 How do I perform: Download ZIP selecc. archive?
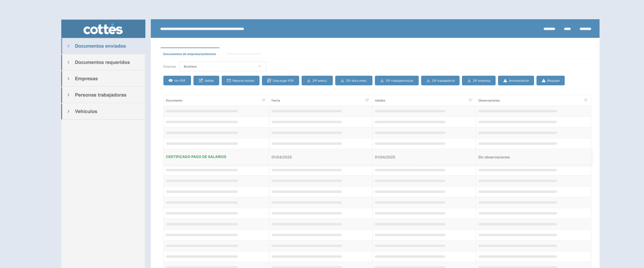(x=317, y=81)
